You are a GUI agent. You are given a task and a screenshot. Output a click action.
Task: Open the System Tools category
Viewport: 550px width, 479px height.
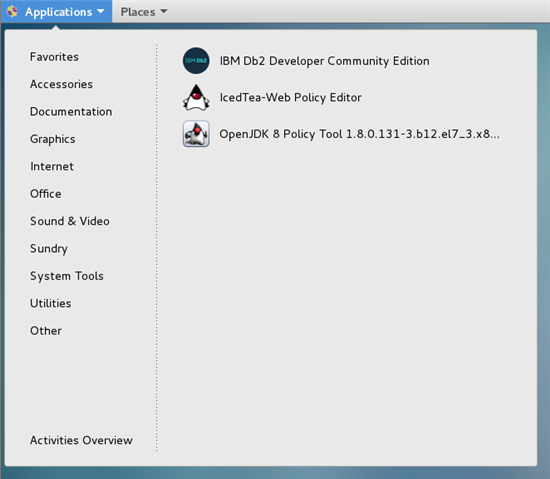(67, 276)
